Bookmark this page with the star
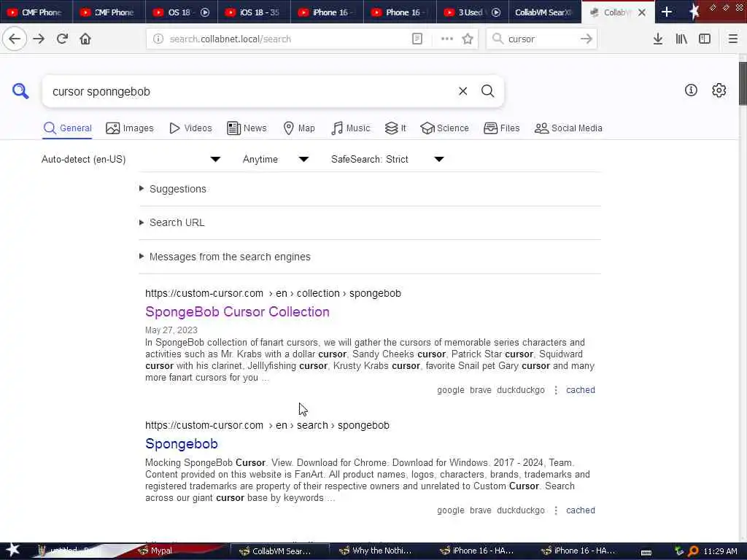The height and width of the screenshot is (560, 747). pos(468,39)
